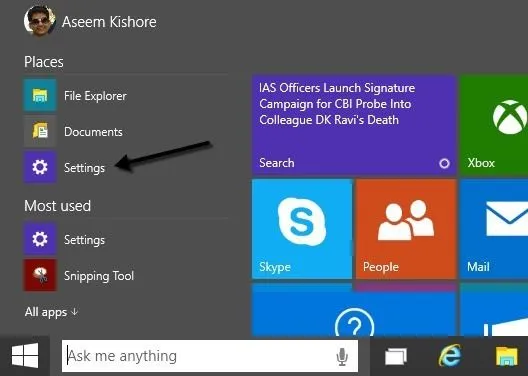Open Task View from the taskbar
The width and height of the screenshot is (528, 376).
pos(396,356)
